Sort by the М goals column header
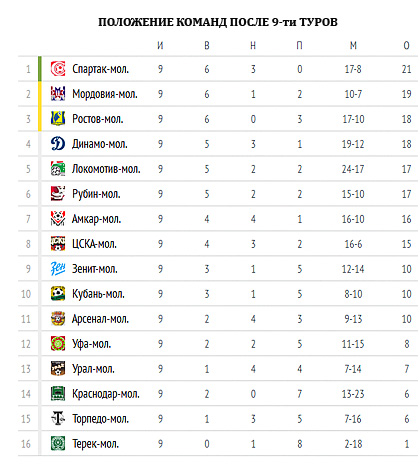Image resolution: width=420 pixels, height=471 pixels. [x=353, y=45]
